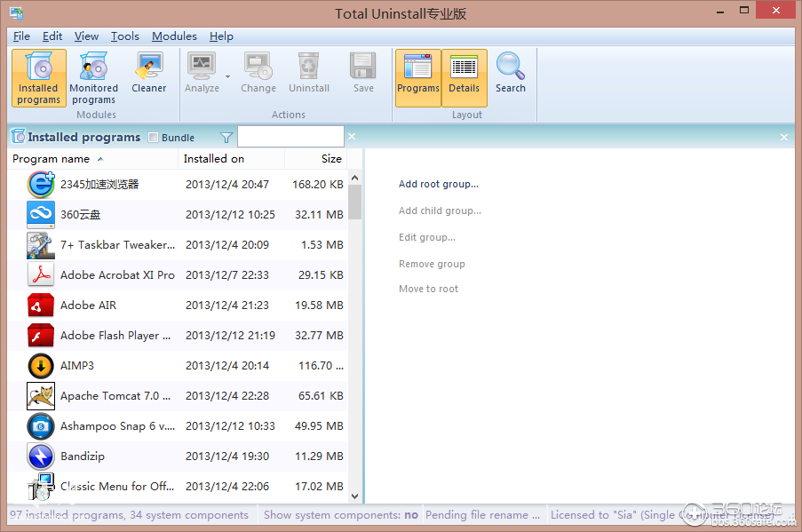Select the Adobe AIR icon

(x=41, y=306)
